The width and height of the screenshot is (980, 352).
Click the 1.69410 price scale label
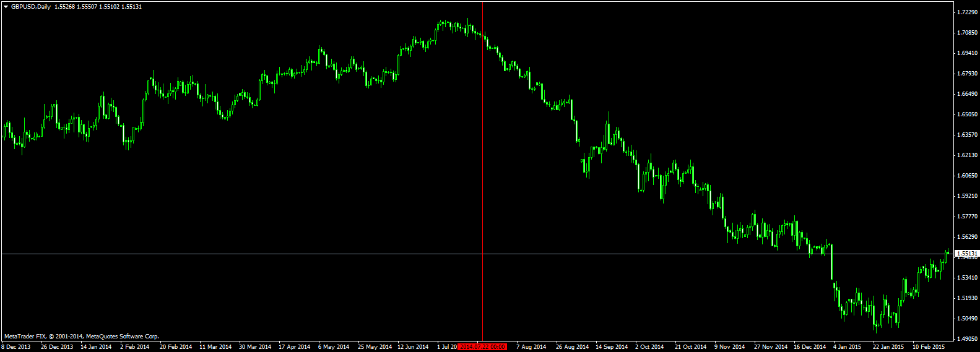967,53
